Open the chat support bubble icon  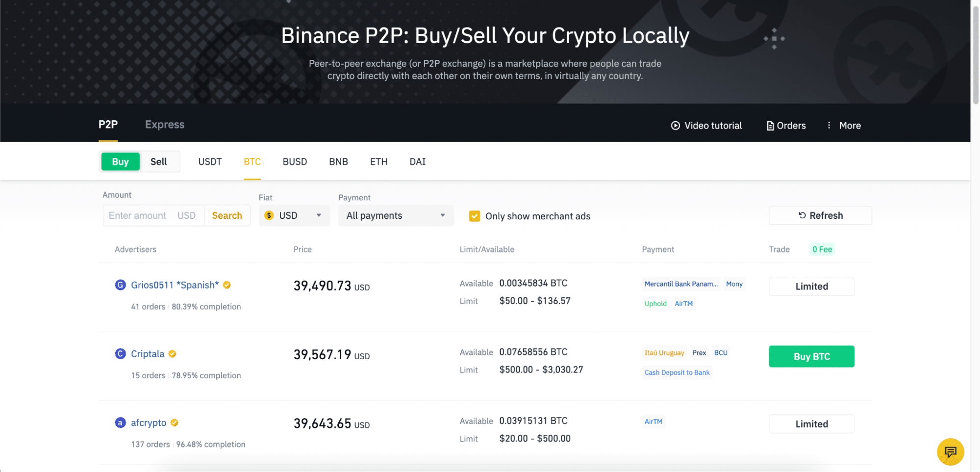tap(950, 451)
